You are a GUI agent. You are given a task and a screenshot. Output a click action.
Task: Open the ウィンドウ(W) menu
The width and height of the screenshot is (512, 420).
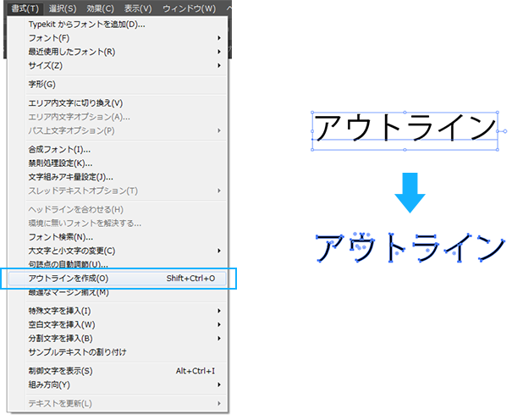(x=191, y=8)
